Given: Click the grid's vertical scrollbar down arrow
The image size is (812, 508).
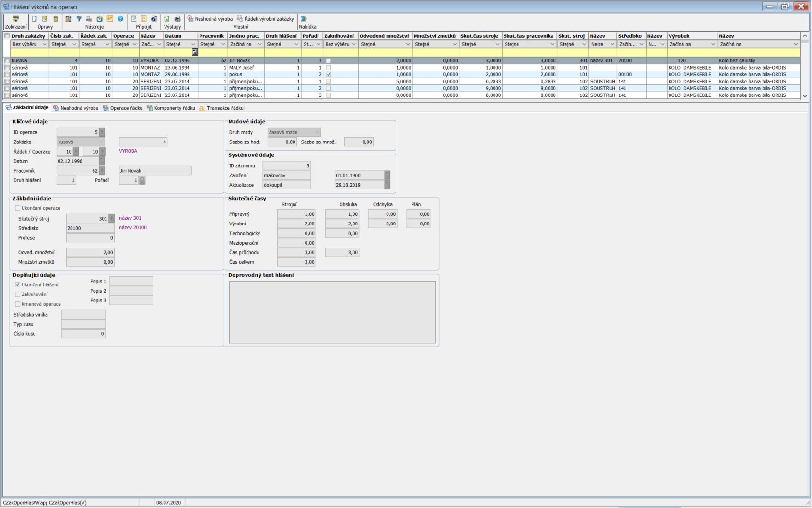Looking at the screenshot, I should point(805,96).
